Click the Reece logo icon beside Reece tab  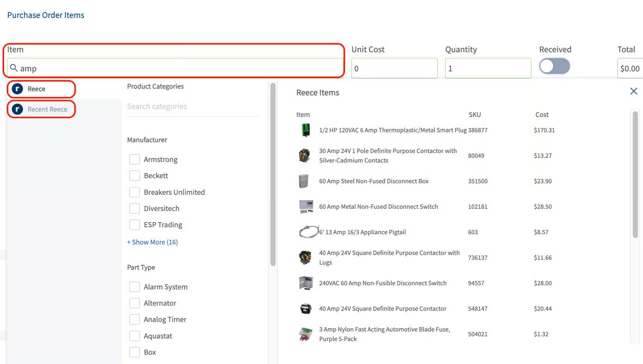[x=17, y=89]
